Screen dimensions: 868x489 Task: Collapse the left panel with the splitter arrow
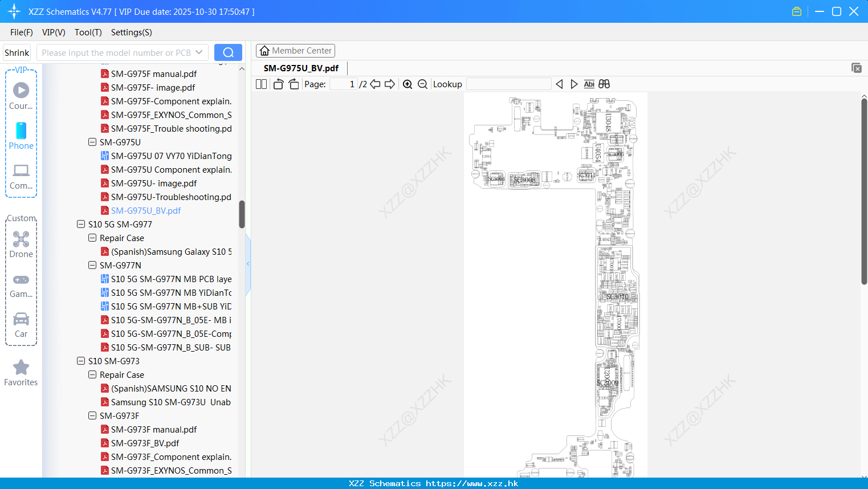(248, 264)
